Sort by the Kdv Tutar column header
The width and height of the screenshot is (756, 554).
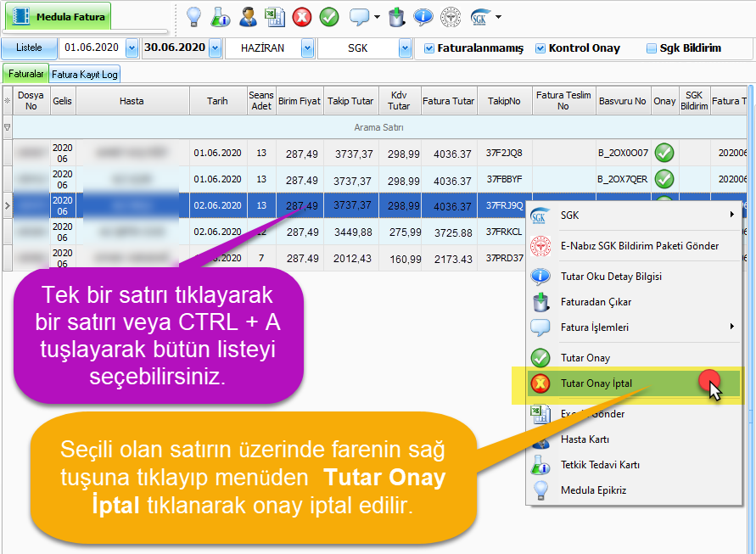click(400, 101)
